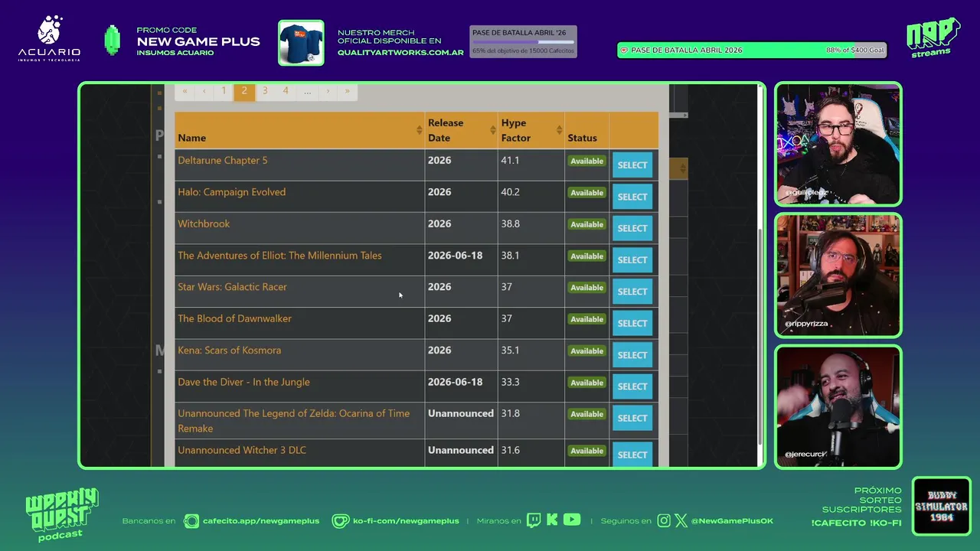980x551 pixels.
Task: Click the green emerald gem icon by the promo code
Action: pos(113,41)
